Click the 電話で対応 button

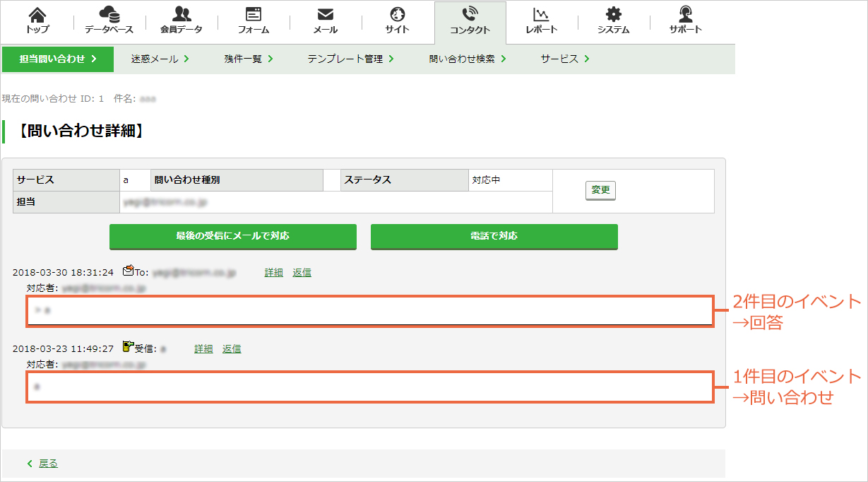point(494,236)
